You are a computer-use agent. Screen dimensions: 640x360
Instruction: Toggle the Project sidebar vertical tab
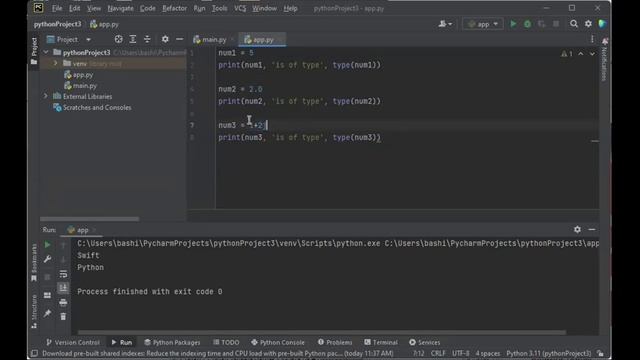pyautogui.click(x=34, y=51)
